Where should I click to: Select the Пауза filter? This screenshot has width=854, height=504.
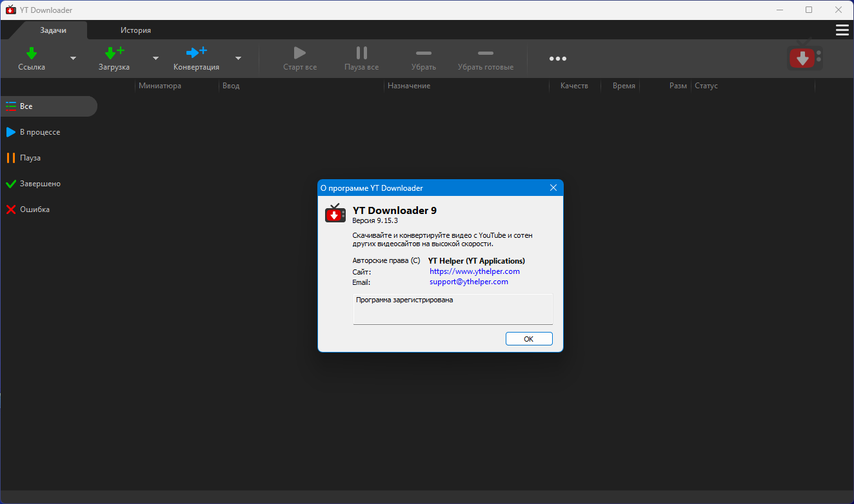pyautogui.click(x=48, y=158)
